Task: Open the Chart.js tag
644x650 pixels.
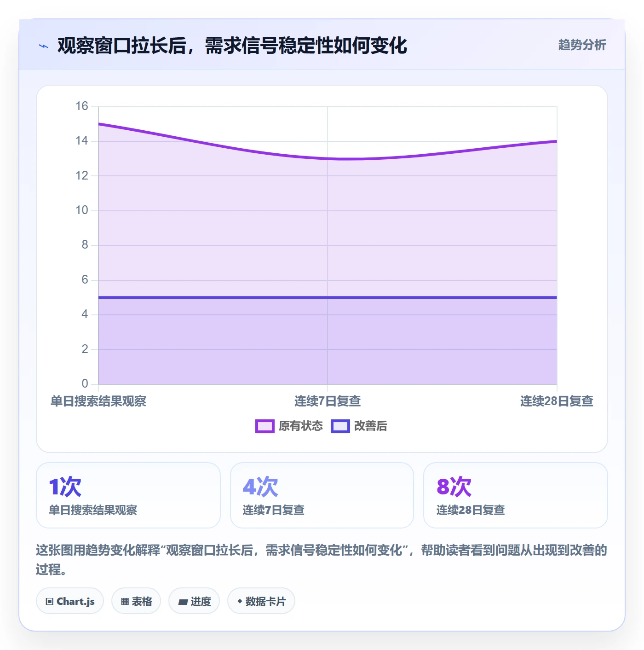Action: point(70,601)
